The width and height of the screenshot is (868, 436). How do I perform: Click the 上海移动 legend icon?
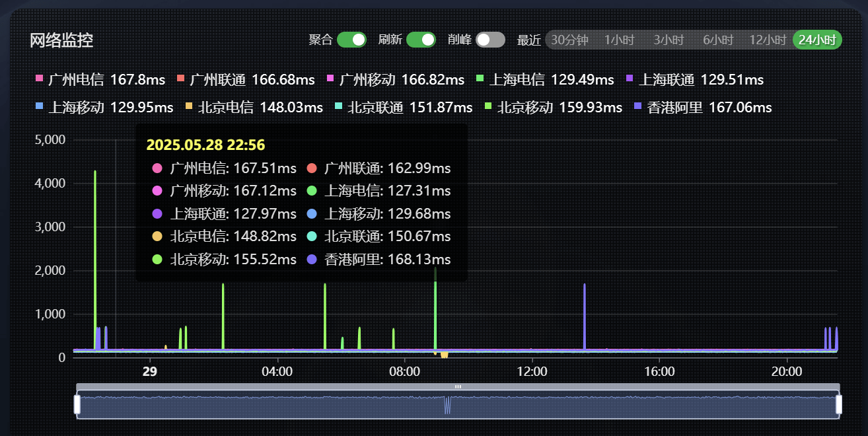(39, 106)
